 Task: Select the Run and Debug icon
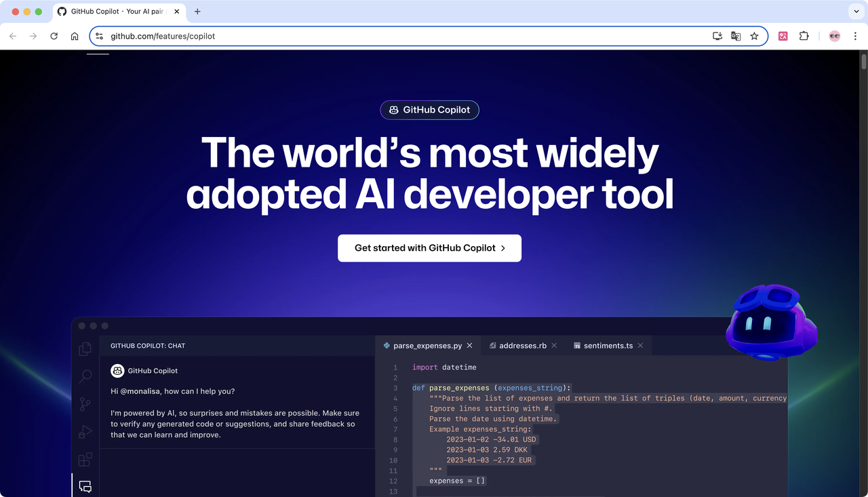(x=85, y=432)
